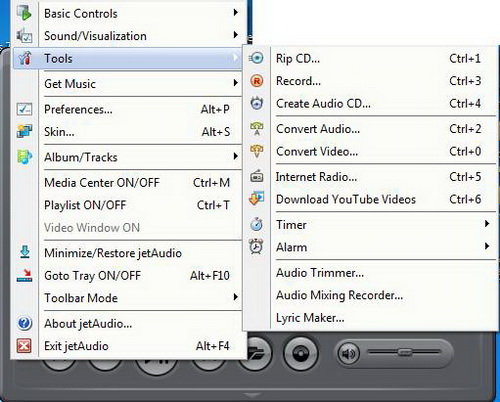Click the Rip CD disc icon

click(256, 58)
